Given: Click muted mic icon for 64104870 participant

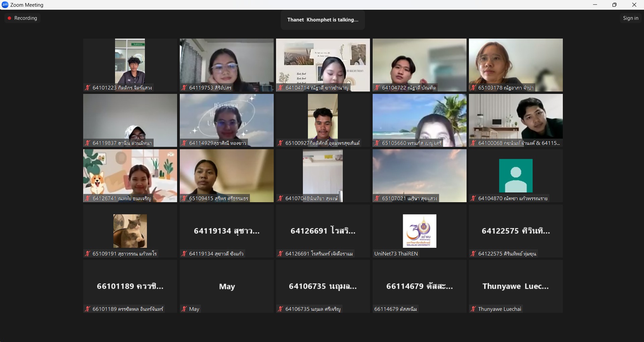Looking at the screenshot, I should (x=473, y=198).
